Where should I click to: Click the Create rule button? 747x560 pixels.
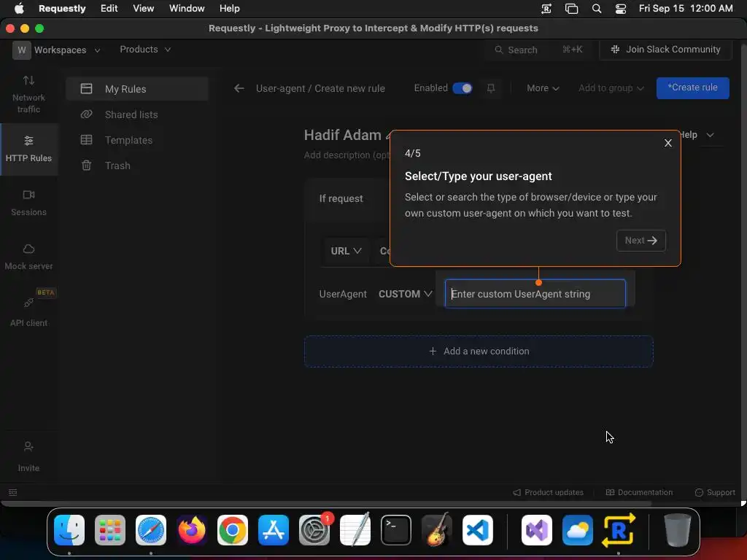[x=692, y=88]
